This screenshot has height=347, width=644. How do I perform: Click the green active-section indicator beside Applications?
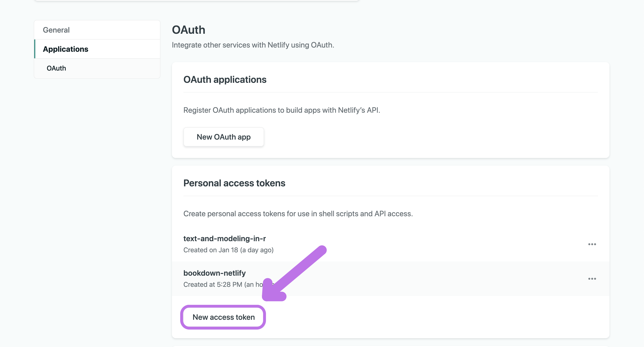coord(35,49)
